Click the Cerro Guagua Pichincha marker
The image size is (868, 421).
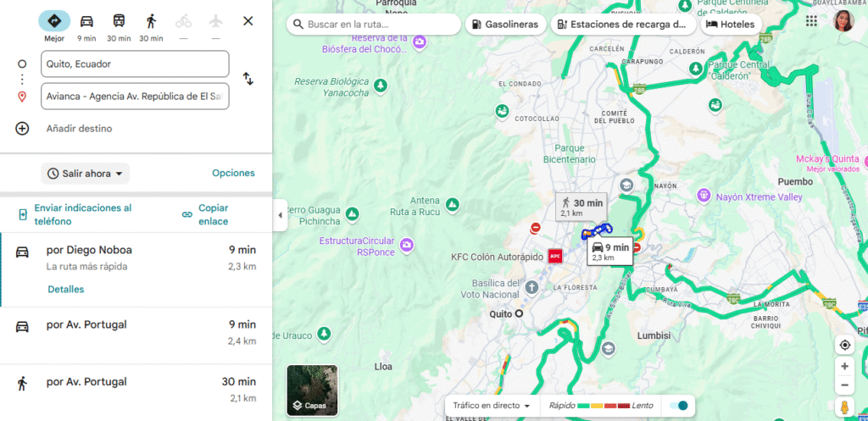tap(352, 213)
